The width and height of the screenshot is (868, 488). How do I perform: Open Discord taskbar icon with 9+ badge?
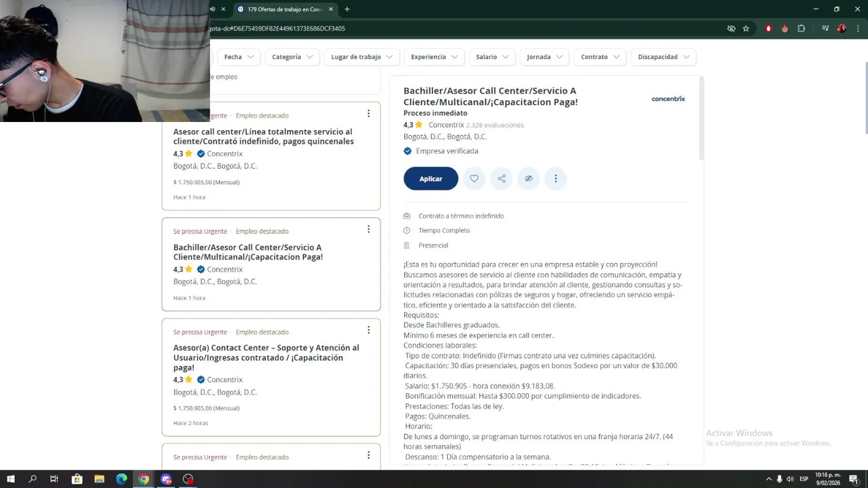point(166,479)
